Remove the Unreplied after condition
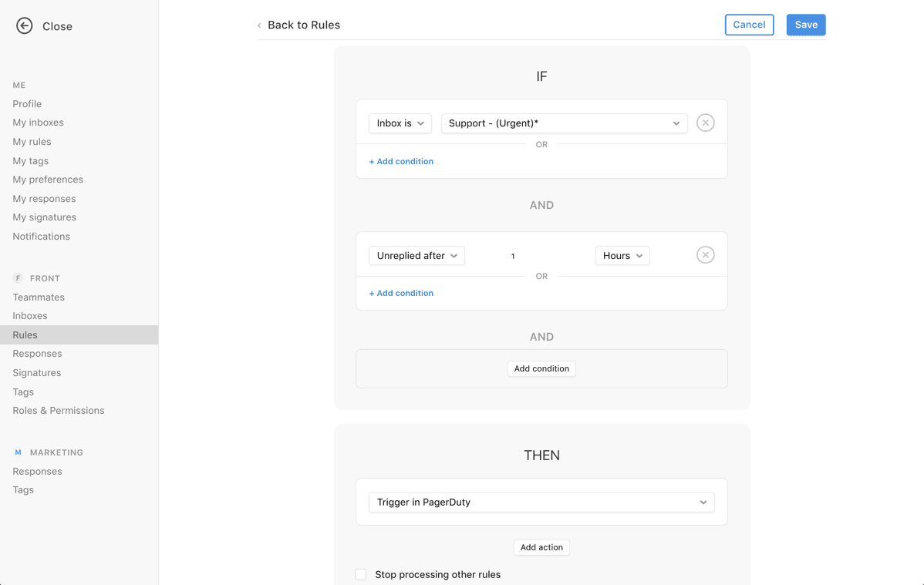The width and height of the screenshot is (924, 585). pos(705,255)
